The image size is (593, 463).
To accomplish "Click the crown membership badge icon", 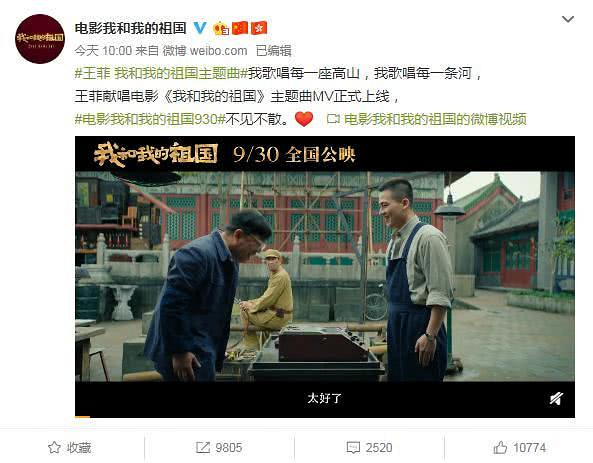I will point(221,28).
